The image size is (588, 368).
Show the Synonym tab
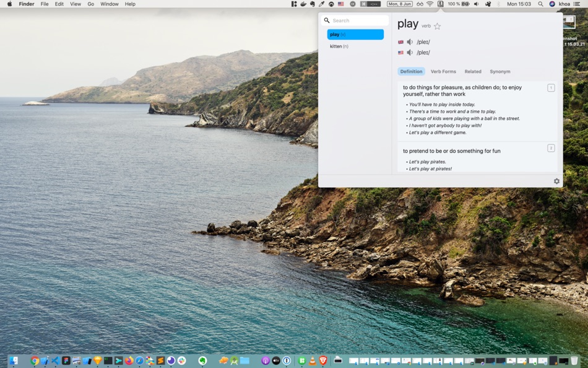tap(500, 71)
